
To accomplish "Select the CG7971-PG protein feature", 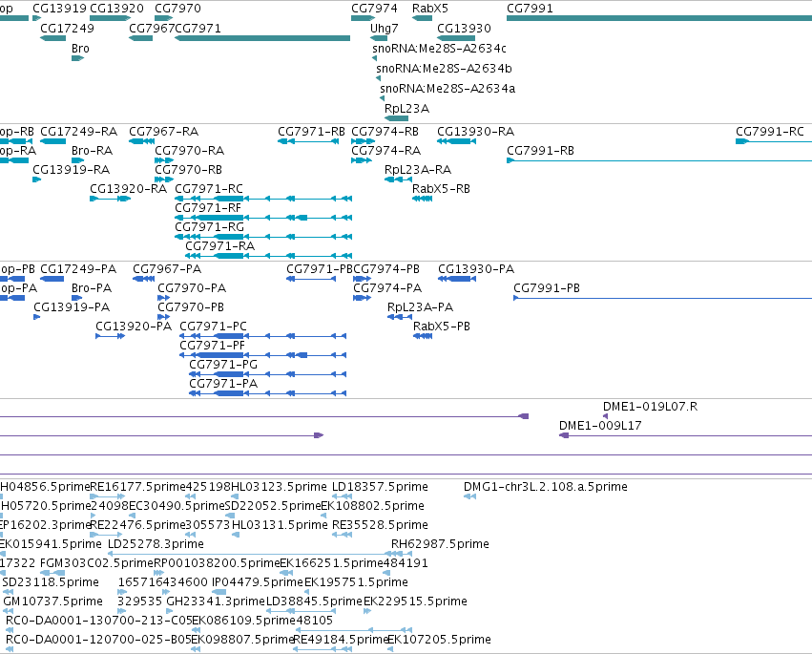I will coord(268,374).
